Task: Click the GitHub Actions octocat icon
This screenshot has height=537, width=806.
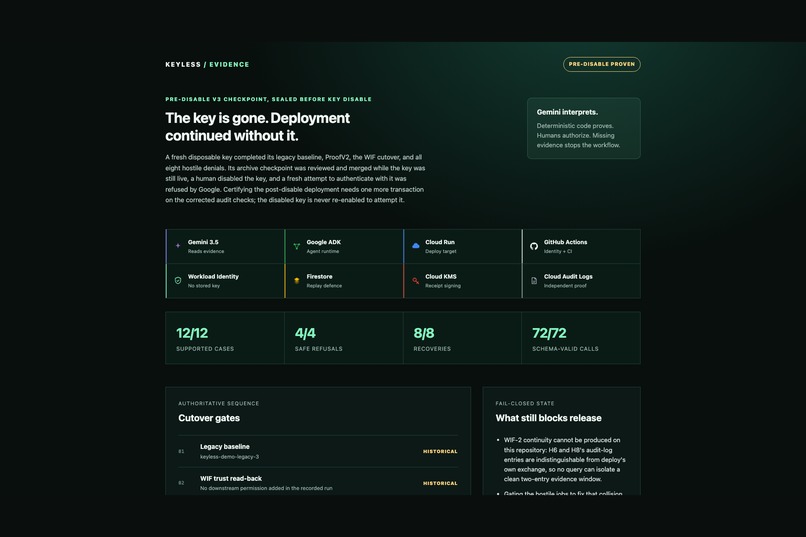Action: tap(534, 246)
